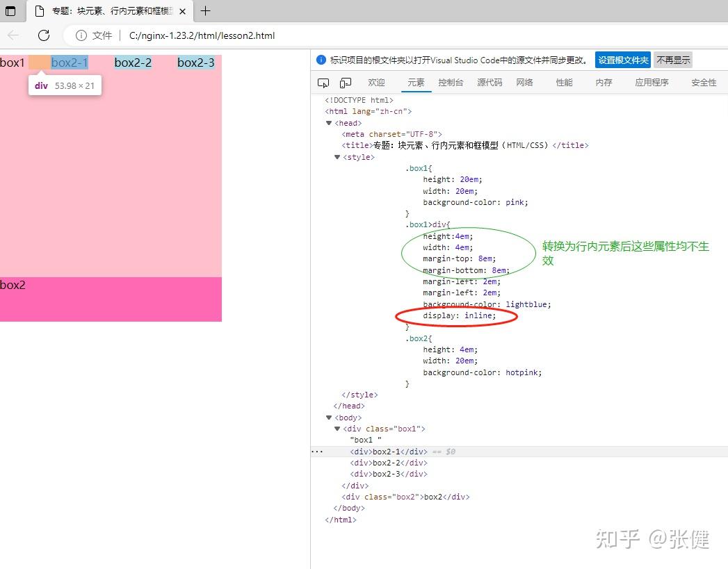Select the box2-1 div node
The width and height of the screenshot is (728, 569).
tap(389, 452)
